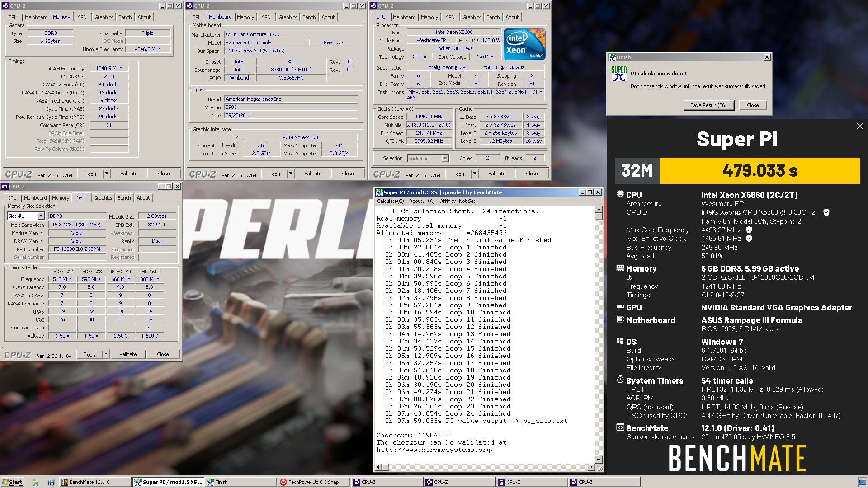Click the BenchMate code icon beside version
The height and width of the screenshot is (488, 868).
point(620,427)
